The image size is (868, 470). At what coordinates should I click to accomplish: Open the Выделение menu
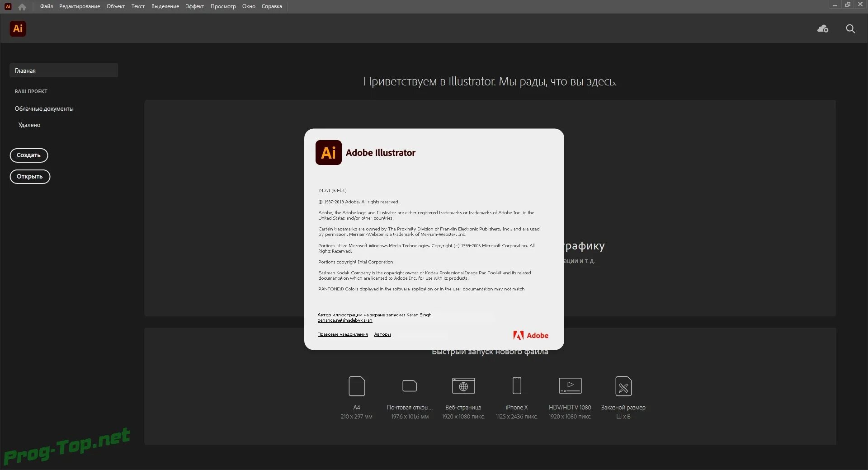[x=165, y=6]
